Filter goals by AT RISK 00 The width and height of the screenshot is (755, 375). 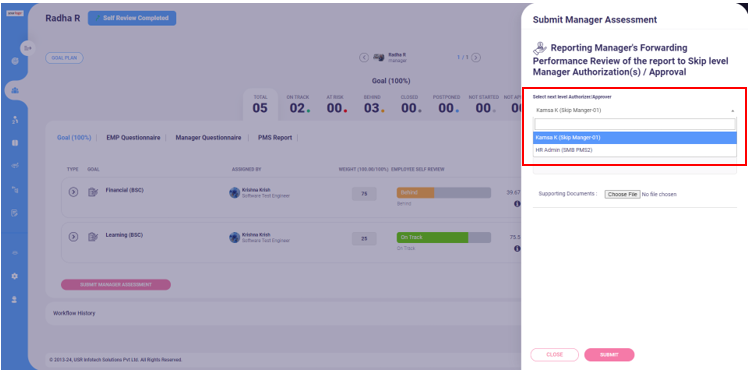pyautogui.click(x=336, y=104)
